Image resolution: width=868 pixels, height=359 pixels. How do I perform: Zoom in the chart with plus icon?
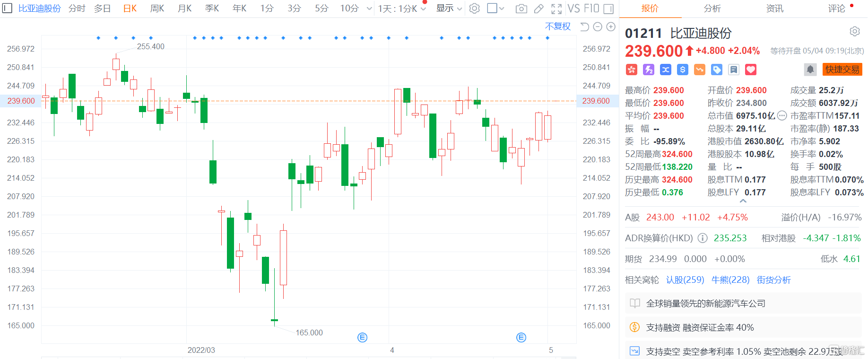611,26
